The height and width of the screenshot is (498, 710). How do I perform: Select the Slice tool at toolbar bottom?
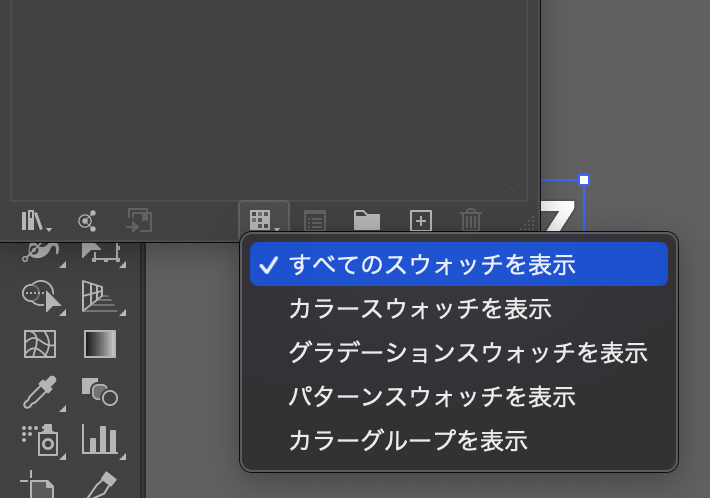coord(101,484)
